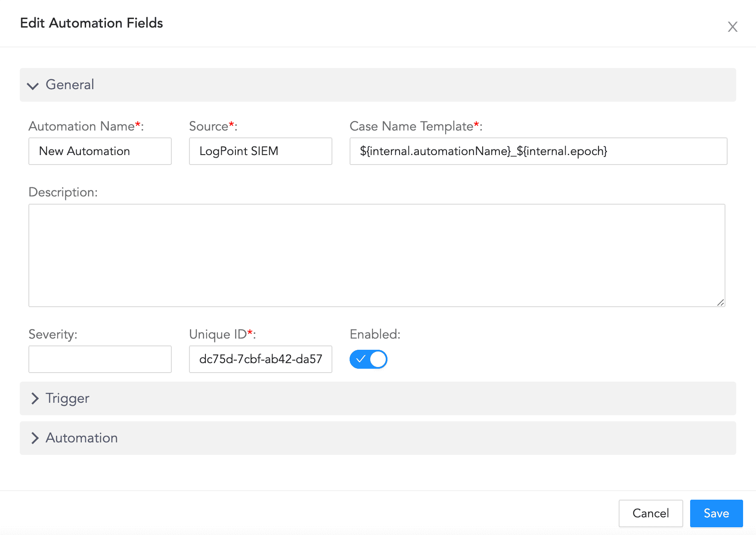Click the arrow icon beside Automation
This screenshot has width=756, height=535.
[x=35, y=438]
